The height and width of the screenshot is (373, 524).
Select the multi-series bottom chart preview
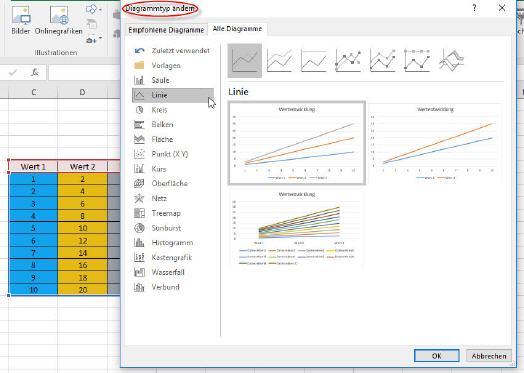coord(297,228)
